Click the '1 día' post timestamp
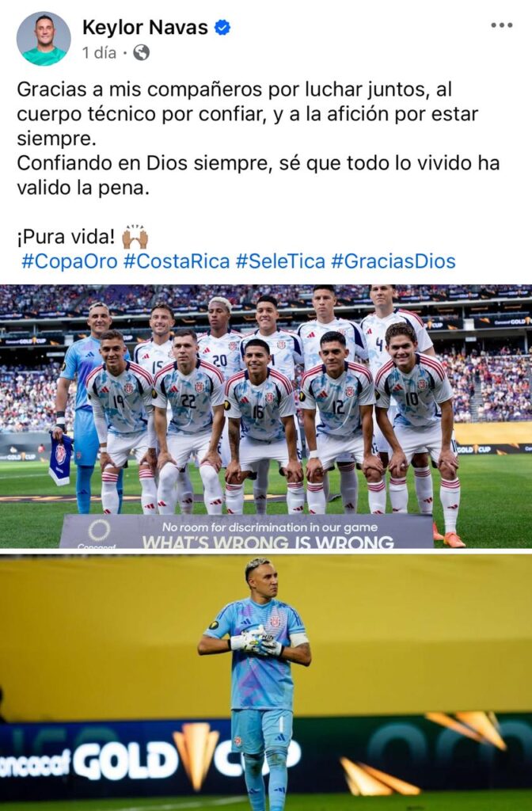 click(99, 53)
